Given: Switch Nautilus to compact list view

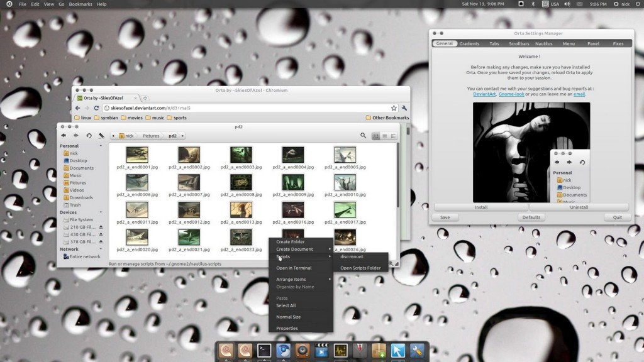Looking at the screenshot, I should [x=385, y=136].
